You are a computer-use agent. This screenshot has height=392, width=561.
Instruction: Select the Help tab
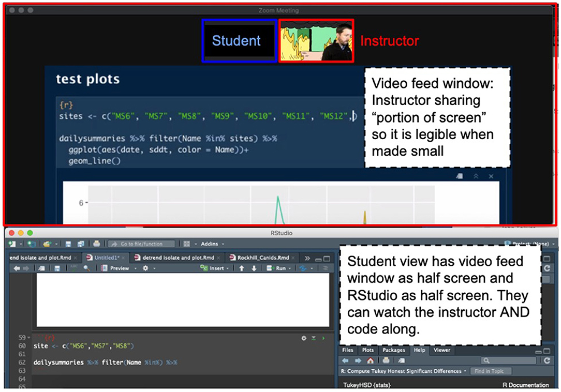[419, 350]
